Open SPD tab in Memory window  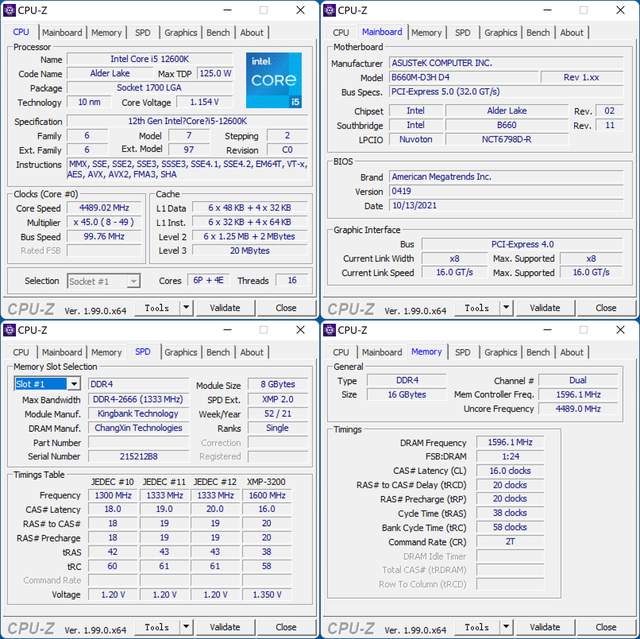click(462, 352)
